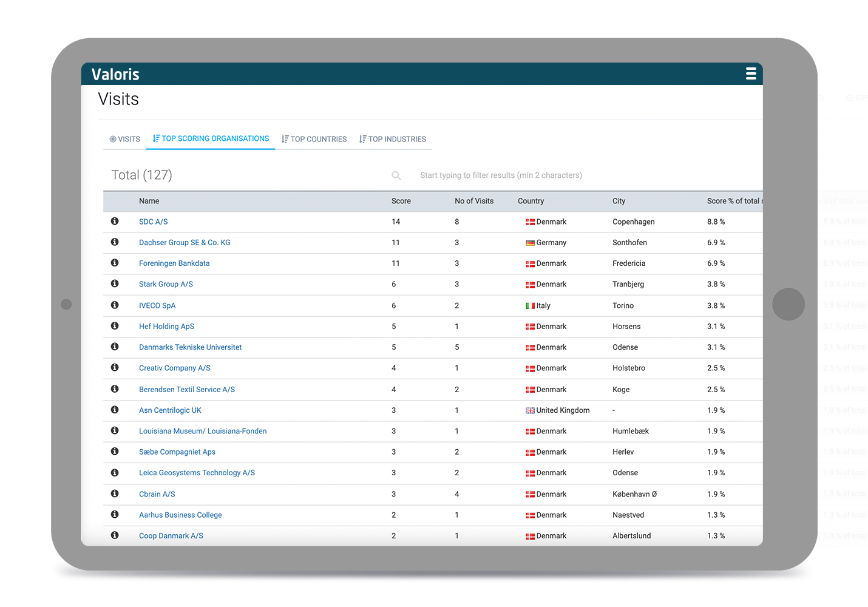868x607 pixels.
Task: Click the Copenhagen city cell
Action: (634, 222)
